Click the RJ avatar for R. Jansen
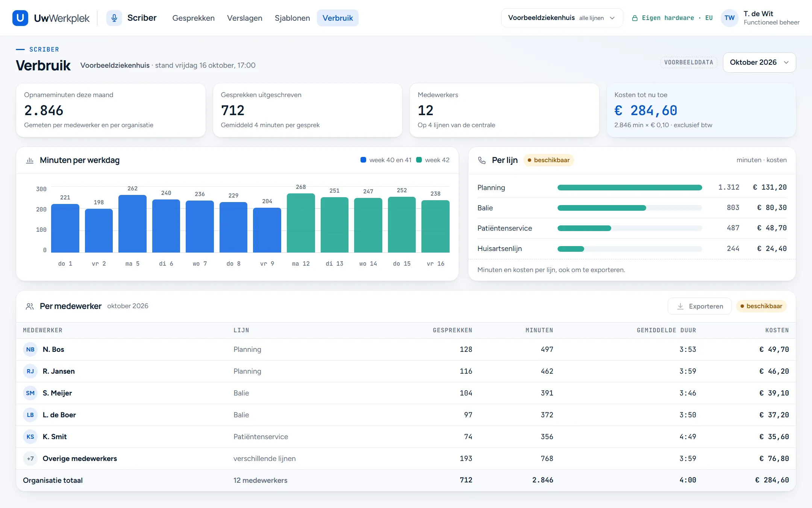The height and width of the screenshot is (508, 812). pos(30,371)
